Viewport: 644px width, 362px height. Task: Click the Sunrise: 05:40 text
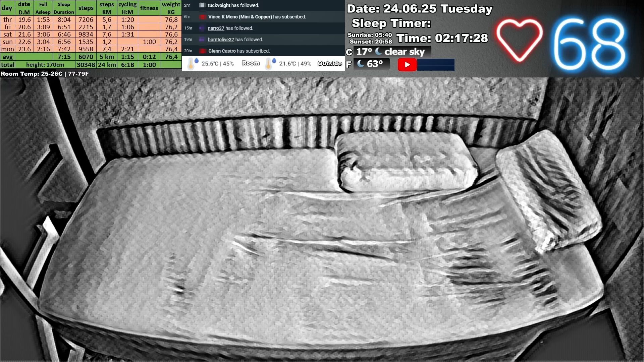(370, 35)
